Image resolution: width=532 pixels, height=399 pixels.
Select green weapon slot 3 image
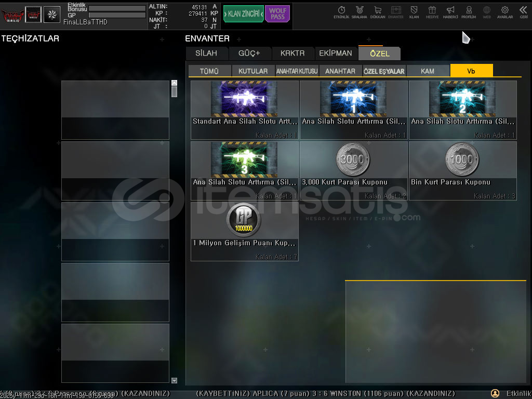[x=244, y=159]
